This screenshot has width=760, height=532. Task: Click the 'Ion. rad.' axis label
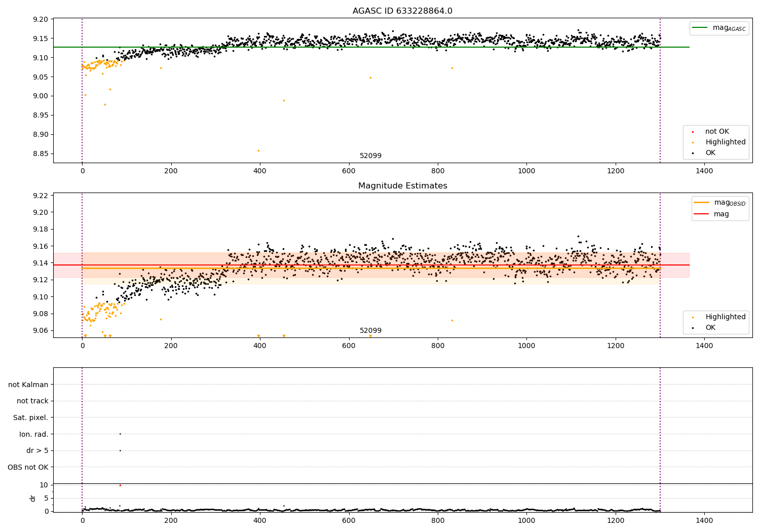34,434
